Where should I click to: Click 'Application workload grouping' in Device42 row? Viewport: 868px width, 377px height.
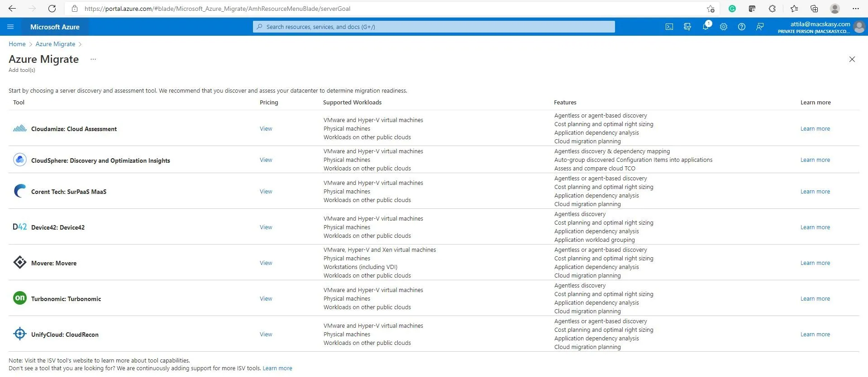[x=595, y=240]
